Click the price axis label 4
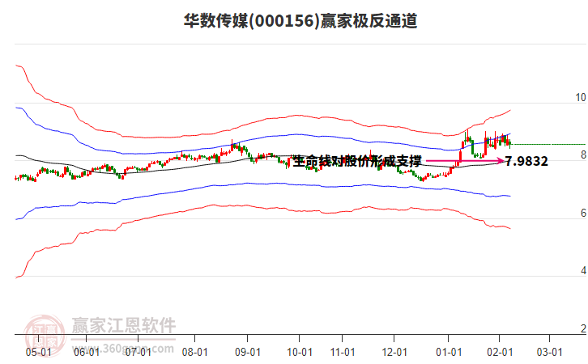Viewport: 588px width, 364px height. (583, 270)
